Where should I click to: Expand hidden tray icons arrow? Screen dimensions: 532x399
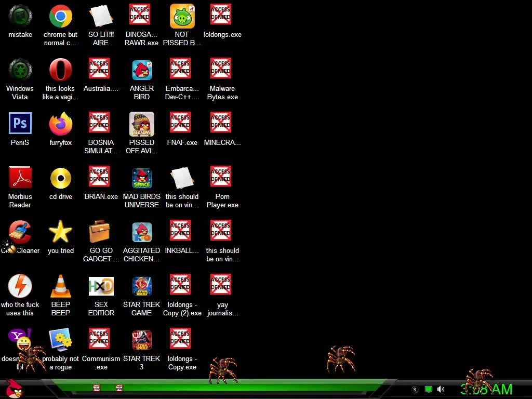click(415, 390)
